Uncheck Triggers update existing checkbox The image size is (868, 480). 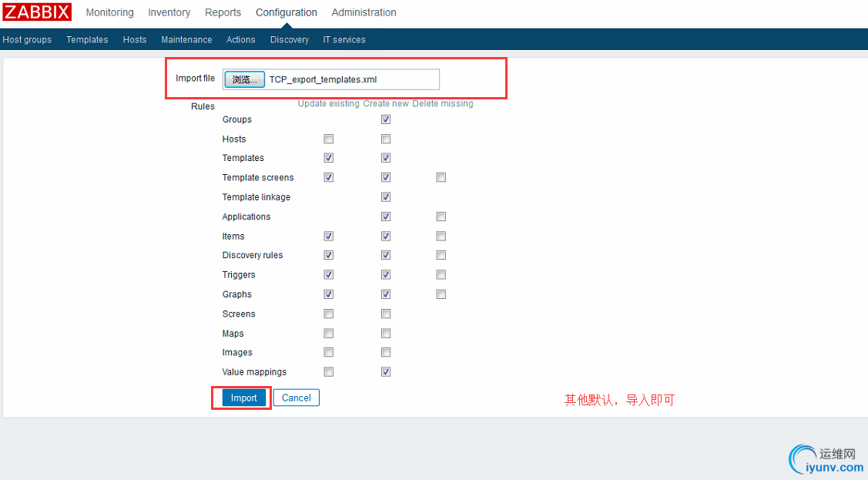tap(329, 274)
